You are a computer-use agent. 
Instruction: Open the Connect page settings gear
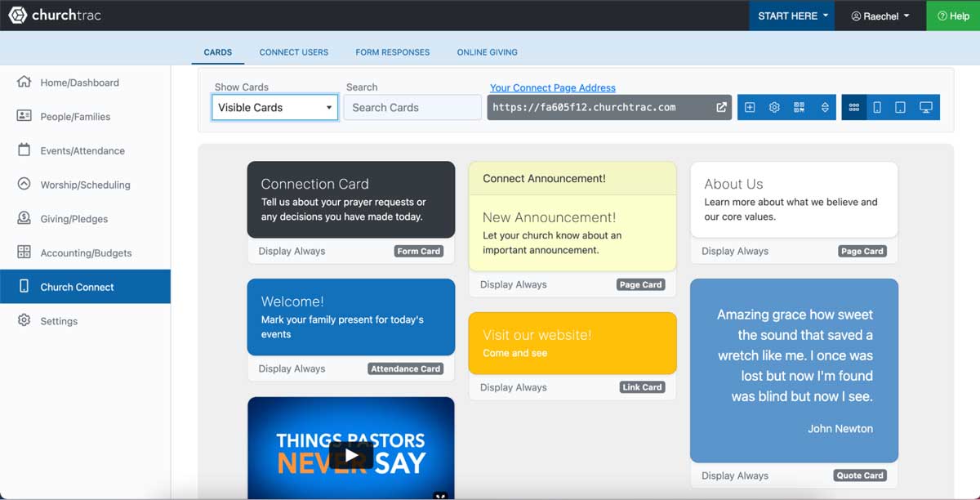(x=774, y=107)
